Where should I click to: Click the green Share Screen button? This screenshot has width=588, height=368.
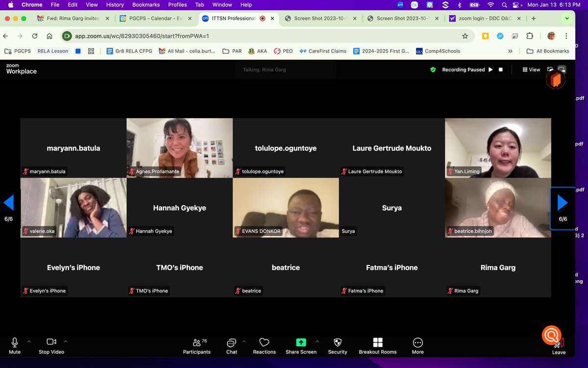(x=301, y=345)
